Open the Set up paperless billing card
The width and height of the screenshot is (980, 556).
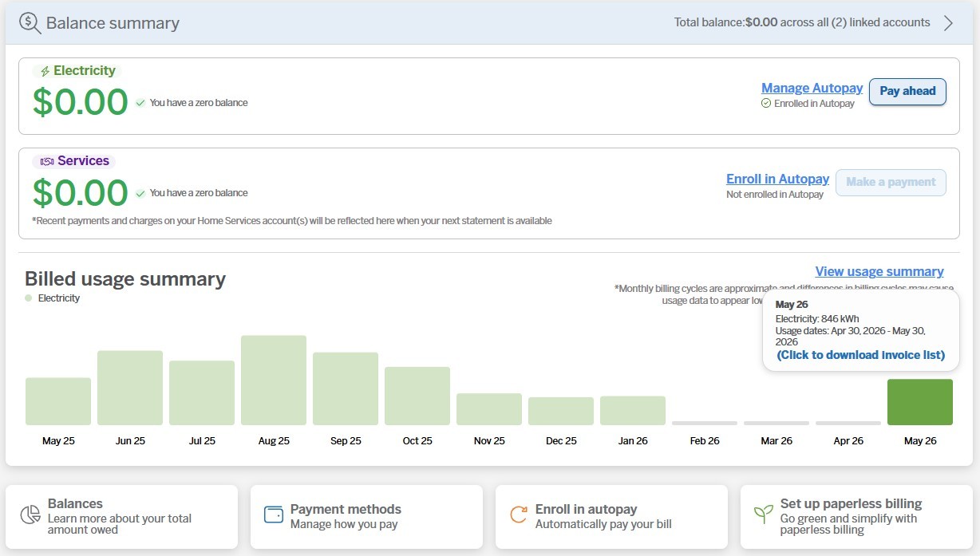click(x=856, y=517)
